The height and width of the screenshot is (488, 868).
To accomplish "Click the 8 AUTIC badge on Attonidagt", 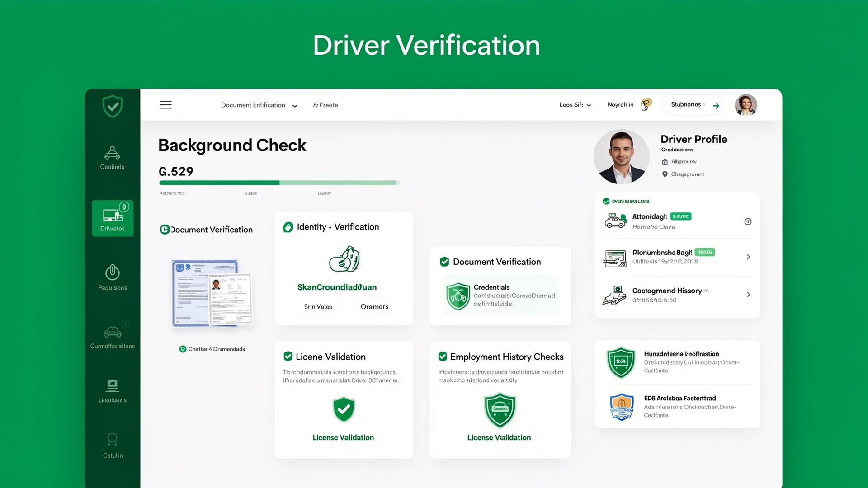I will tap(681, 216).
